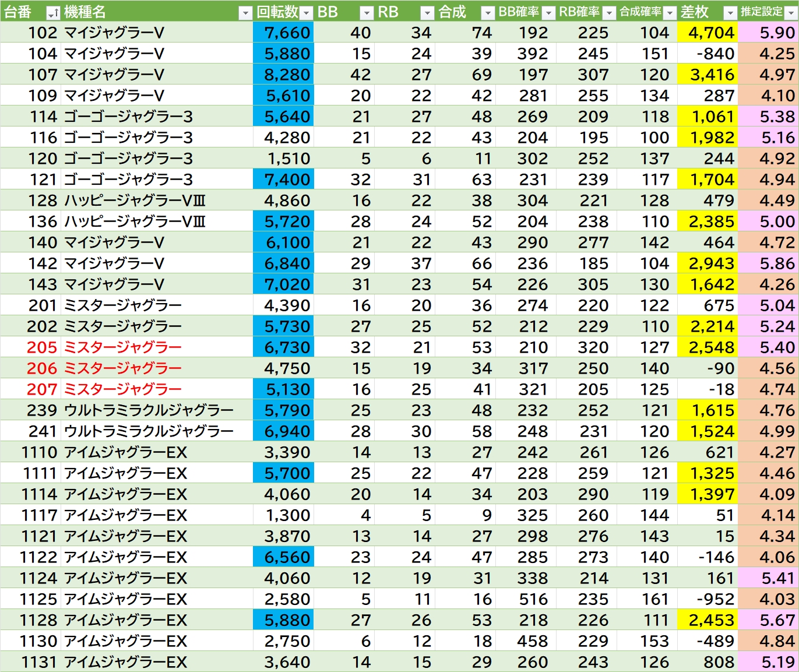This screenshot has width=799, height=672.
Task: Click the yellow 4,704 difference cell
Action: 708,33
